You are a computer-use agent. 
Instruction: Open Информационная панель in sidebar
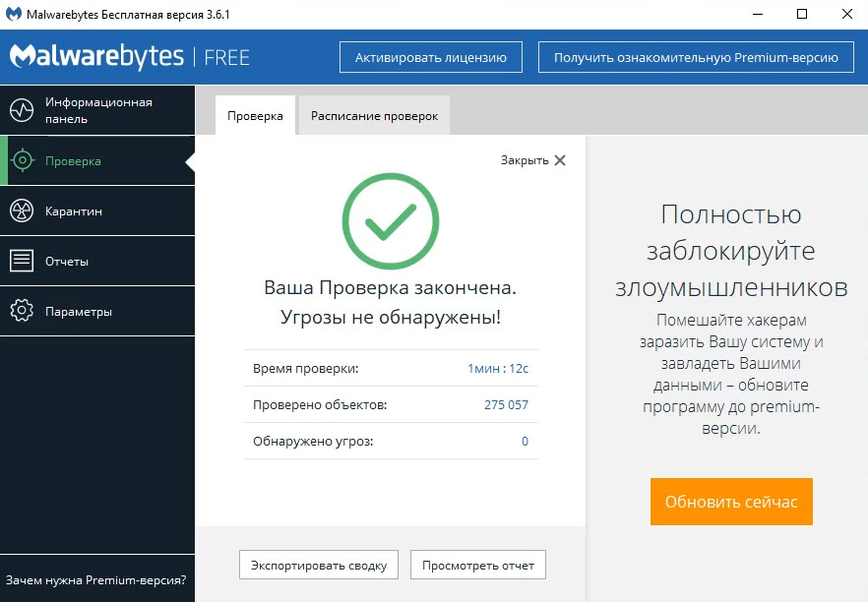pyautogui.click(x=97, y=110)
